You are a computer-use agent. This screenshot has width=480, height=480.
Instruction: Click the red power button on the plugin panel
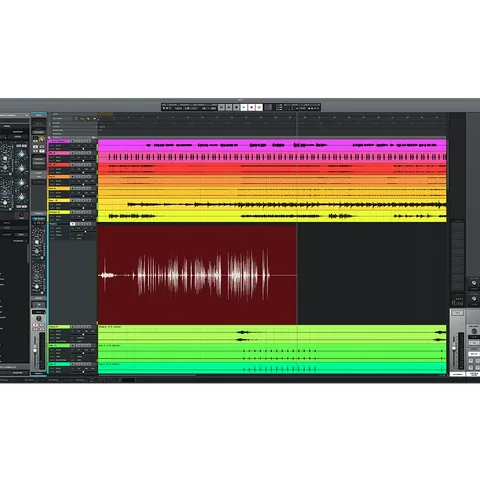(22, 215)
